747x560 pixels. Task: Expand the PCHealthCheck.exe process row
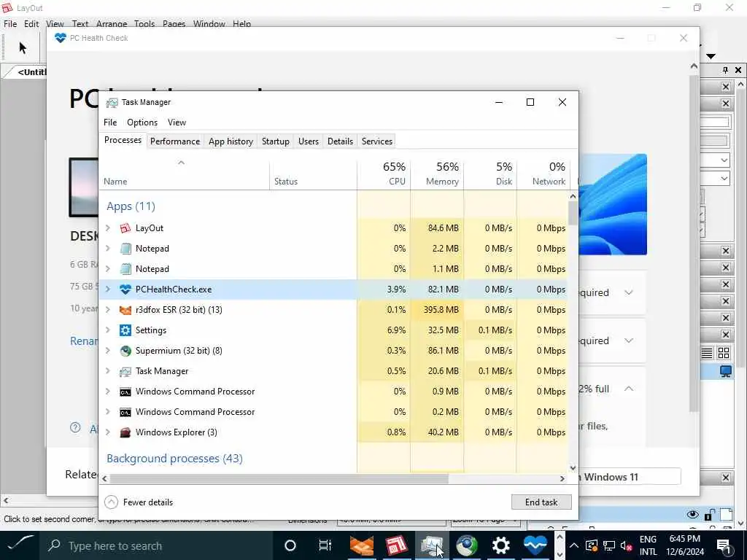click(108, 289)
